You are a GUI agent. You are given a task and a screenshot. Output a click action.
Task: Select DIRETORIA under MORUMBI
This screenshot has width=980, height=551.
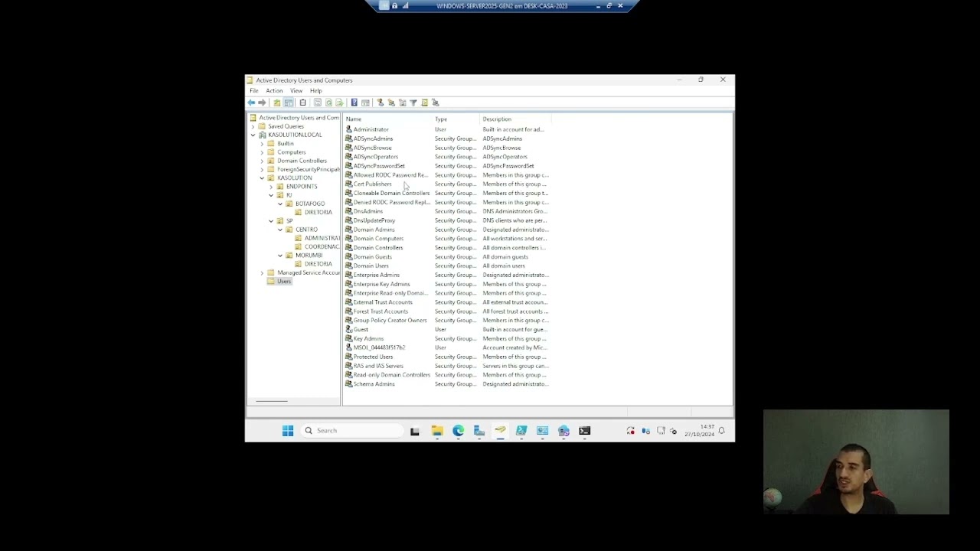click(x=318, y=264)
